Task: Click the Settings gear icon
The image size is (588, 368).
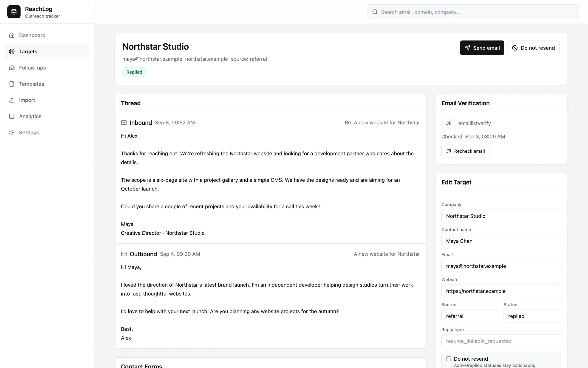Action: [12, 132]
